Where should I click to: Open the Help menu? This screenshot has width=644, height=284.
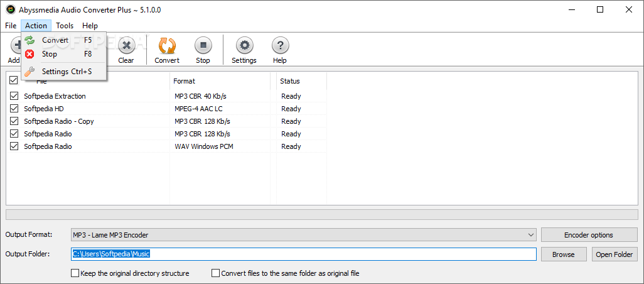[x=90, y=26]
